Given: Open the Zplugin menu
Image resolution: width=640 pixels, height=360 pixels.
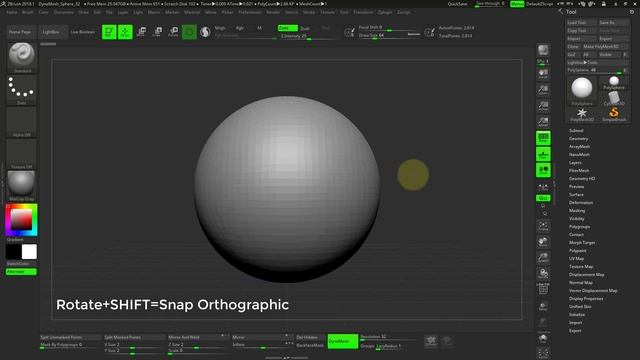Looking at the screenshot, I should (x=385, y=12).
